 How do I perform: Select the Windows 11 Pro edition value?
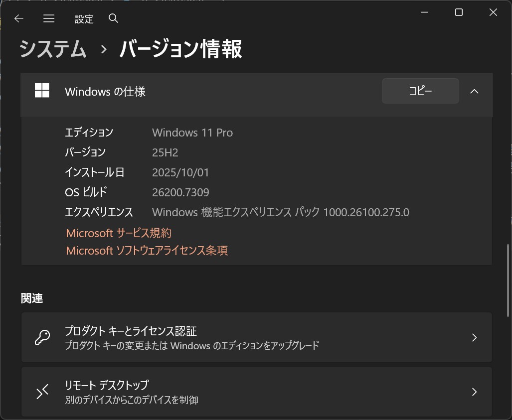pos(192,133)
